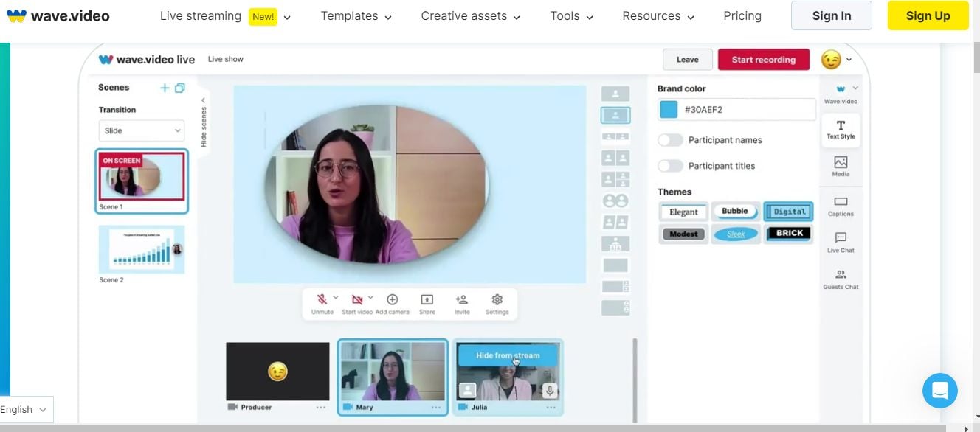Select the side-by-side two participant layout
980x432 pixels.
pos(615,157)
